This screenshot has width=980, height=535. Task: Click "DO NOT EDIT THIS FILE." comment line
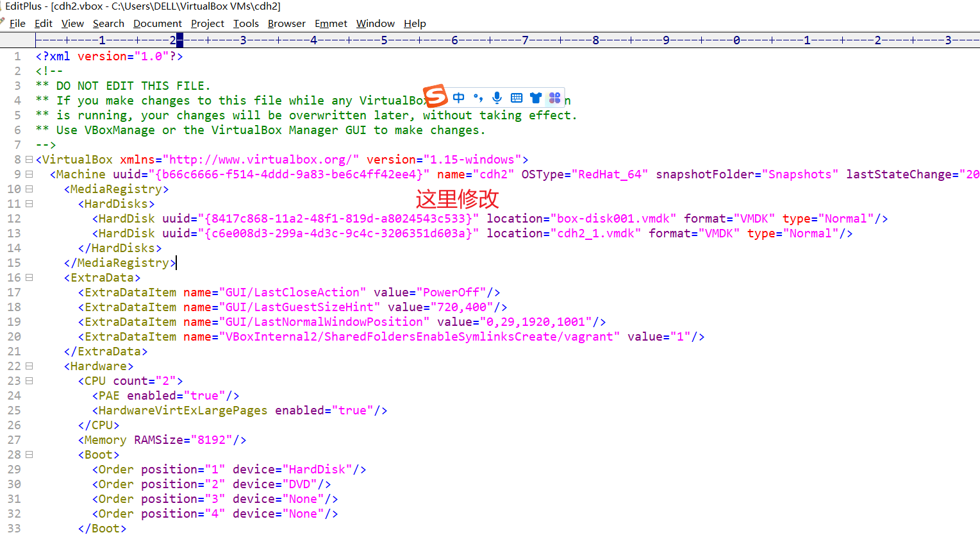tap(123, 86)
